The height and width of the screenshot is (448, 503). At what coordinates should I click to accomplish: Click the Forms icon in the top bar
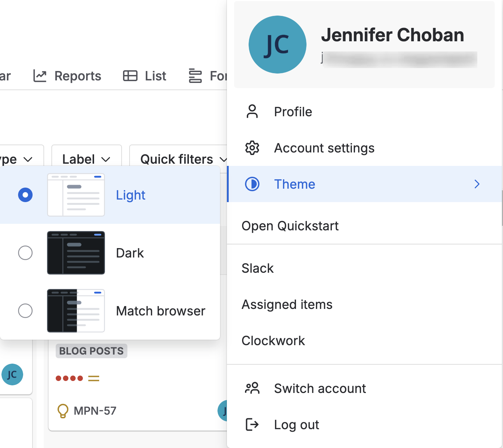click(195, 76)
